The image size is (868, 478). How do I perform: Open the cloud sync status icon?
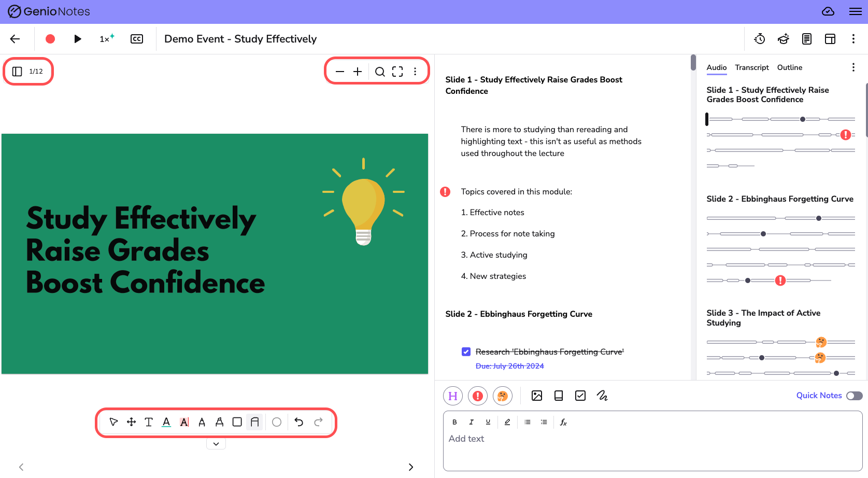tap(828, 11)
